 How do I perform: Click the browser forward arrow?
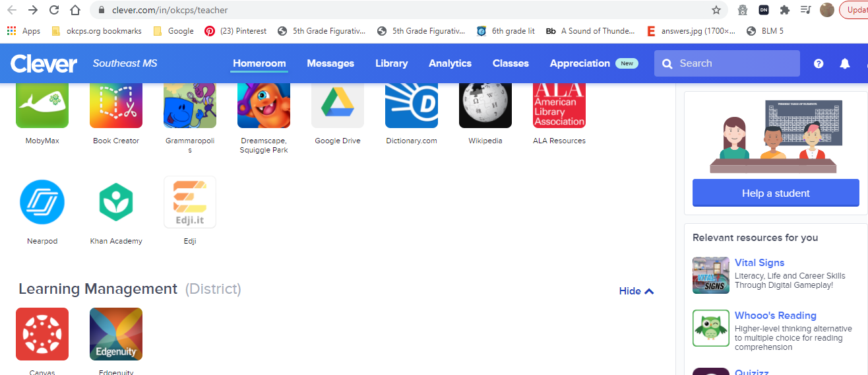point(33,10)
